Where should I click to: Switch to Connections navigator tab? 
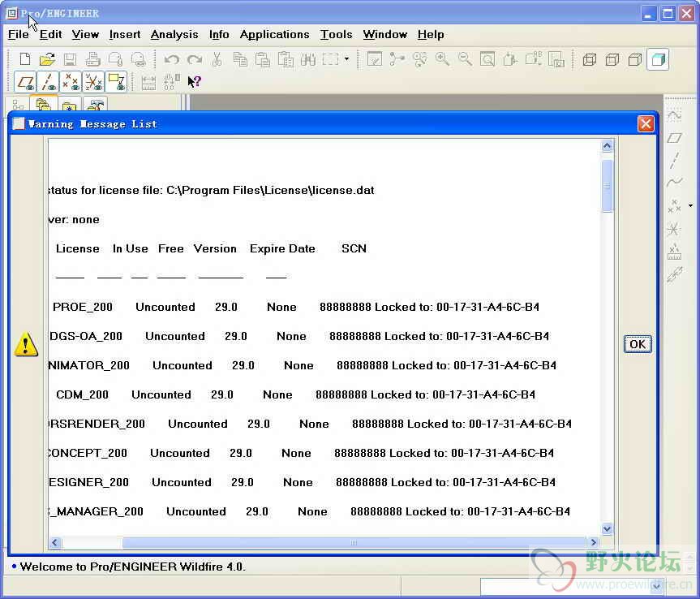pos(95,106)
